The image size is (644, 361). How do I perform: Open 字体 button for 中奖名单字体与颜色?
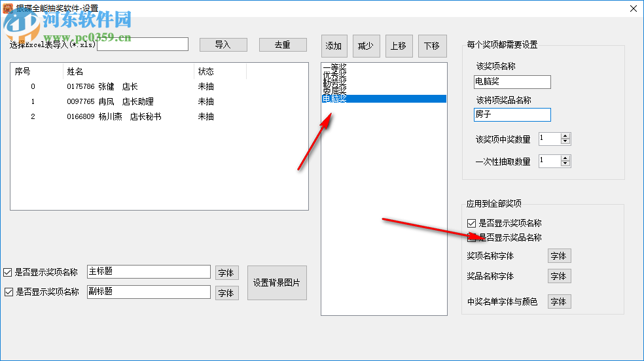tap(560, 301)
